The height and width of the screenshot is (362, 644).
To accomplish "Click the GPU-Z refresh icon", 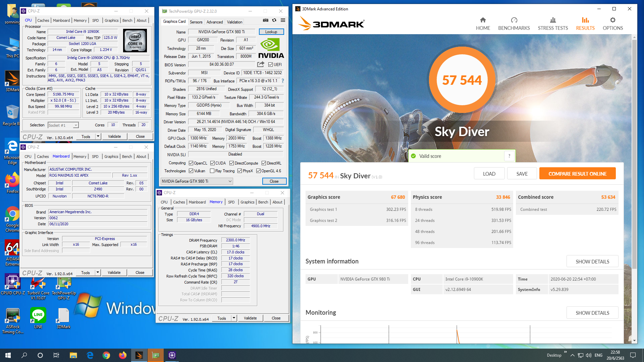I will tap(274, 20).
